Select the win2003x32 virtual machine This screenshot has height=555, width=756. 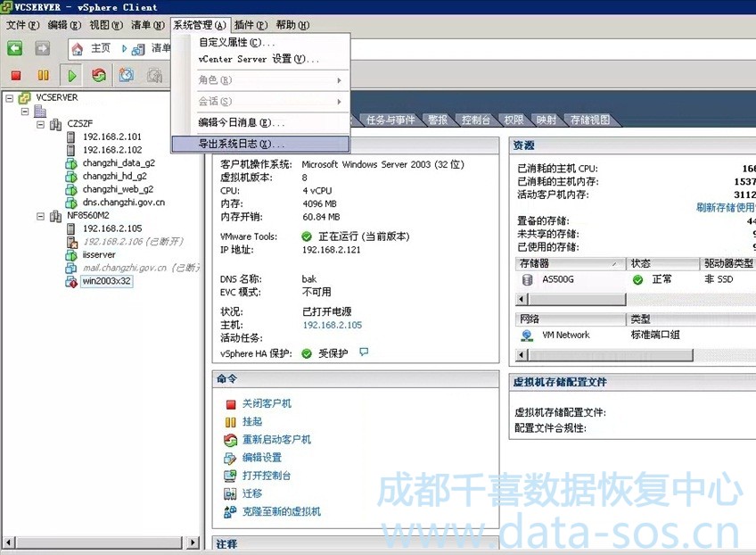(106, 281)
